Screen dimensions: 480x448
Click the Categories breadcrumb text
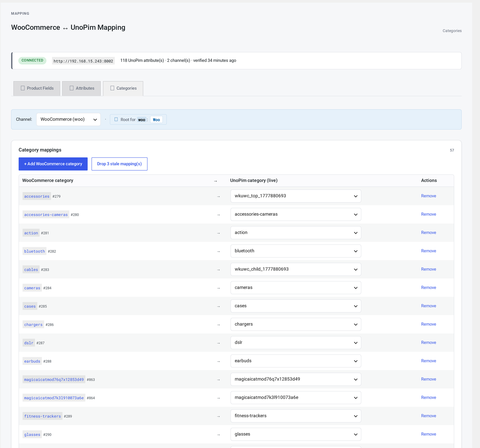pyautogui.click(x=452, y=31)
